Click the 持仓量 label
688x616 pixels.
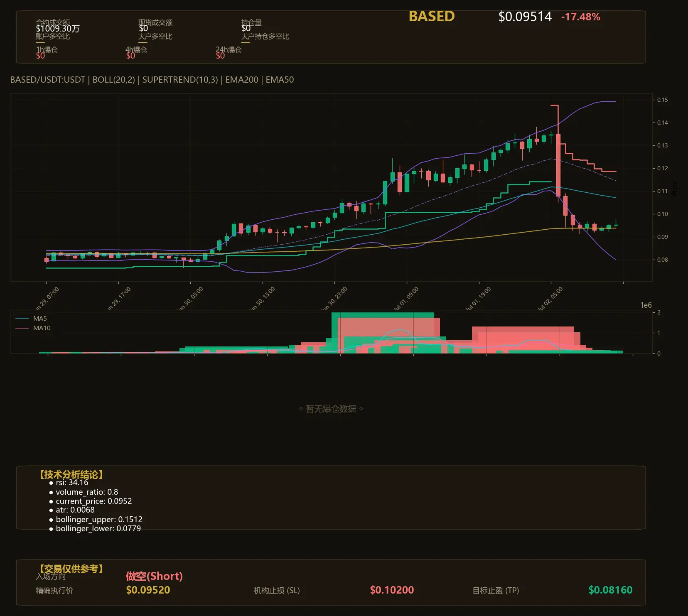click(251, 22)
